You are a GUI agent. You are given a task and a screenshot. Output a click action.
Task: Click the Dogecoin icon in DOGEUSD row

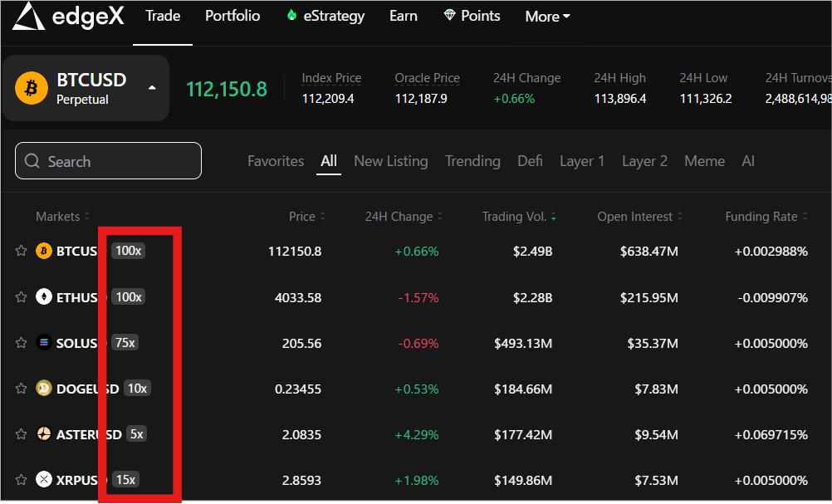pyautogui.click(x=44, y=389)
